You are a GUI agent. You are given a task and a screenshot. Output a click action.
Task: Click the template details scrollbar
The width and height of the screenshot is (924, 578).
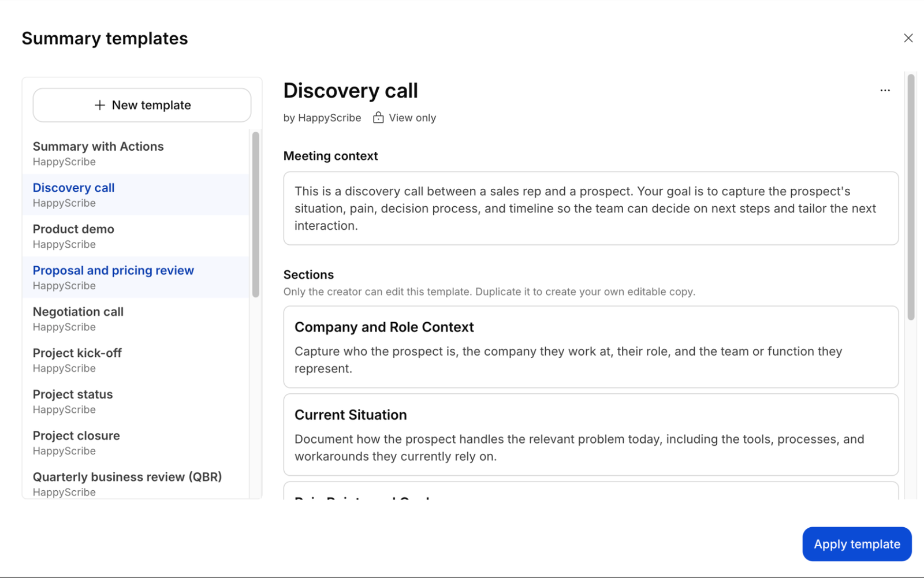pyautogui.click(x=911, y=197)
